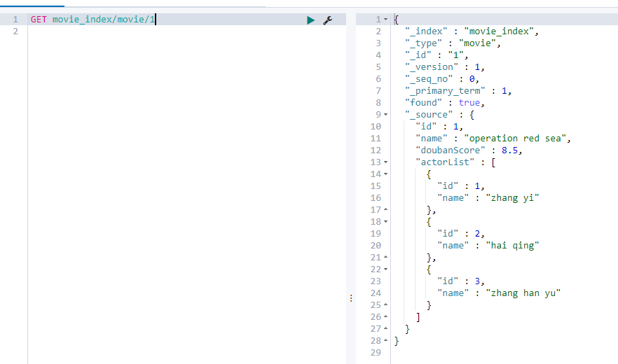Collapse the third actor object at line 22
Viewport: 618px width, 364px height.
point(386,269)
